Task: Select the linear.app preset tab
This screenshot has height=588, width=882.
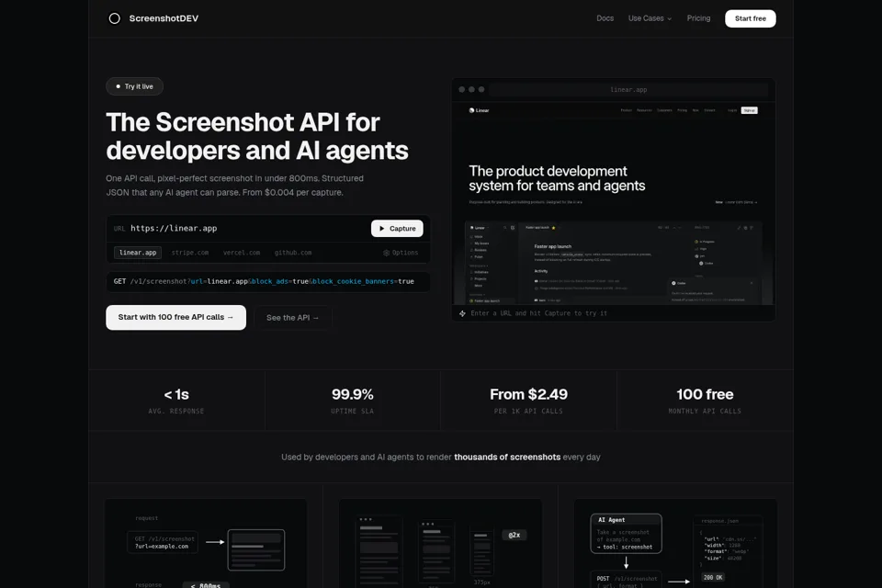Action: pos(138,253)
